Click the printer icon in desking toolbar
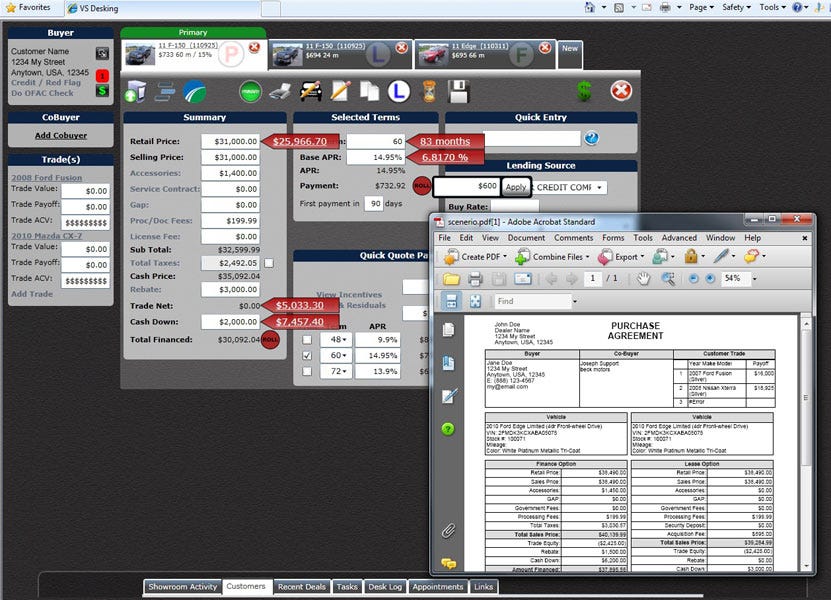Image resolution: width=831 pixels, height=600 pixels. point(280,92)
